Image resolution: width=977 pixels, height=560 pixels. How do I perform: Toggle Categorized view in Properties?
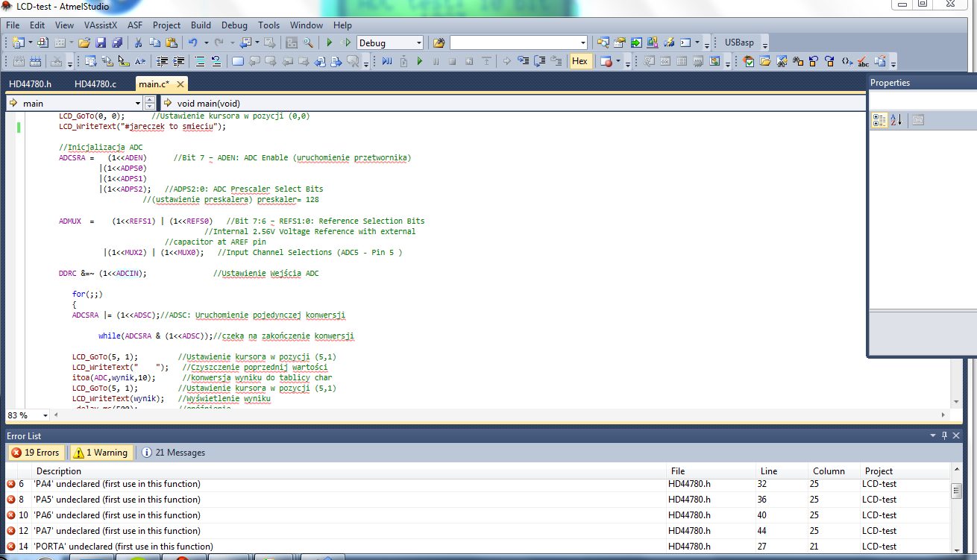click(879, 119)
